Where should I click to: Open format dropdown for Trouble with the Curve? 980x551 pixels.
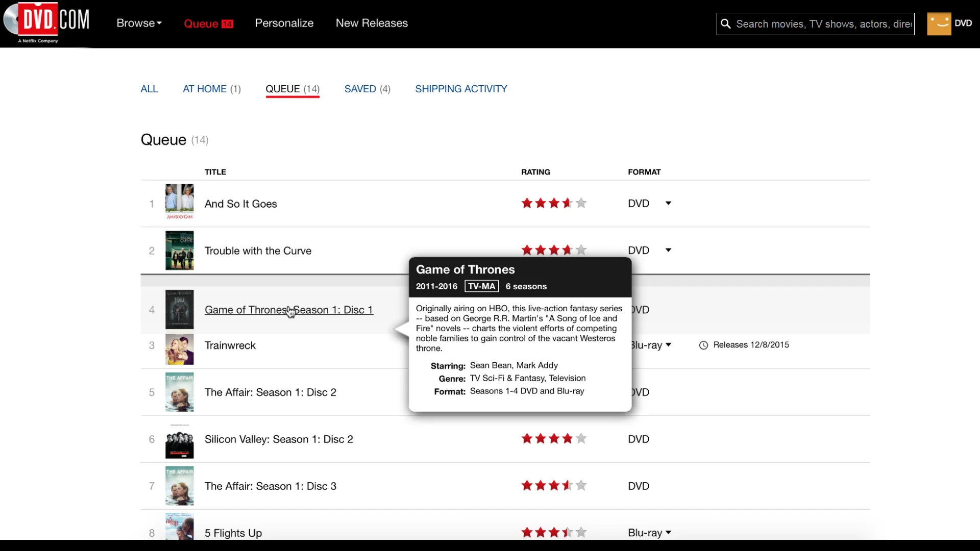pyautogui.click(x=668, y=250)
